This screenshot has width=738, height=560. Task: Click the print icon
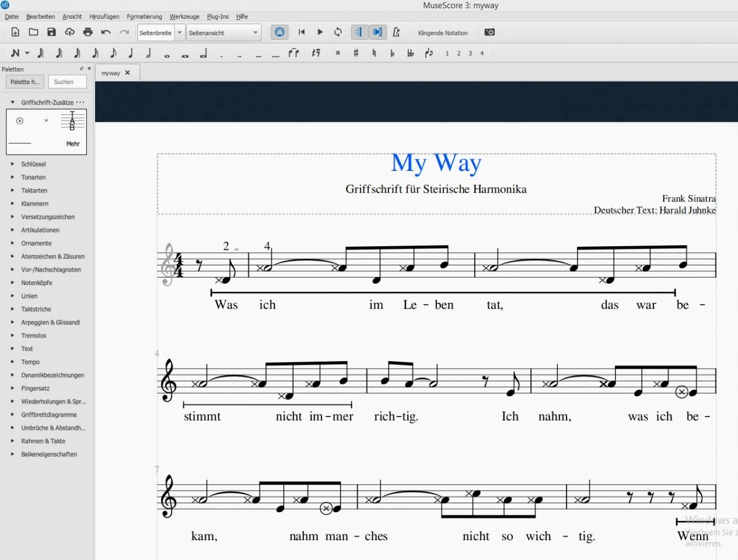coord(88,32)
